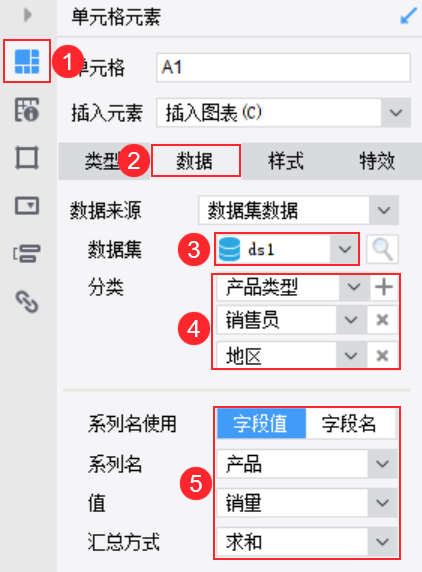Open the cell attributes sidebar icon

(27, 109)
